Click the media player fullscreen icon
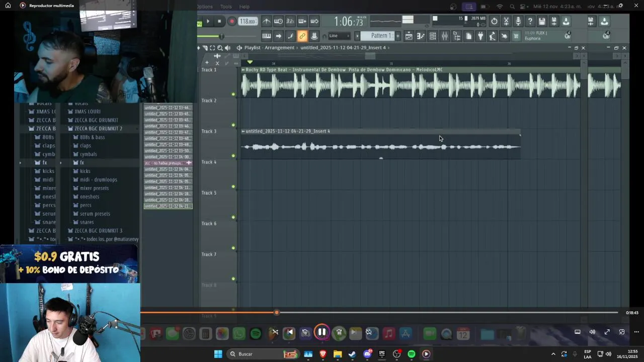The height and width of the screenshot is (362, 644). click(607, 332)
